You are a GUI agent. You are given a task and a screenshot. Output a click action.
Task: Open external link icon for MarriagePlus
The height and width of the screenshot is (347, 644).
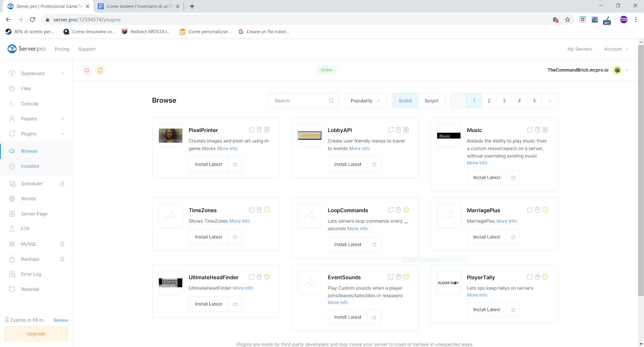point(513,237)
